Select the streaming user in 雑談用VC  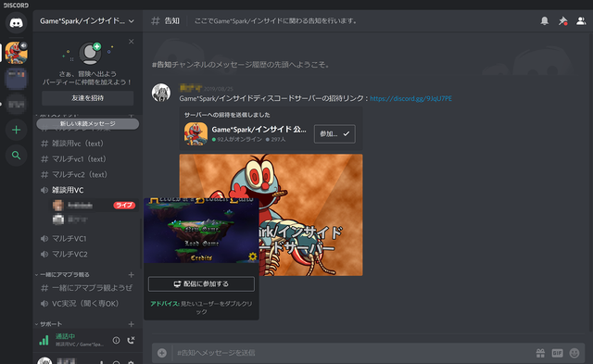[95, 206]
